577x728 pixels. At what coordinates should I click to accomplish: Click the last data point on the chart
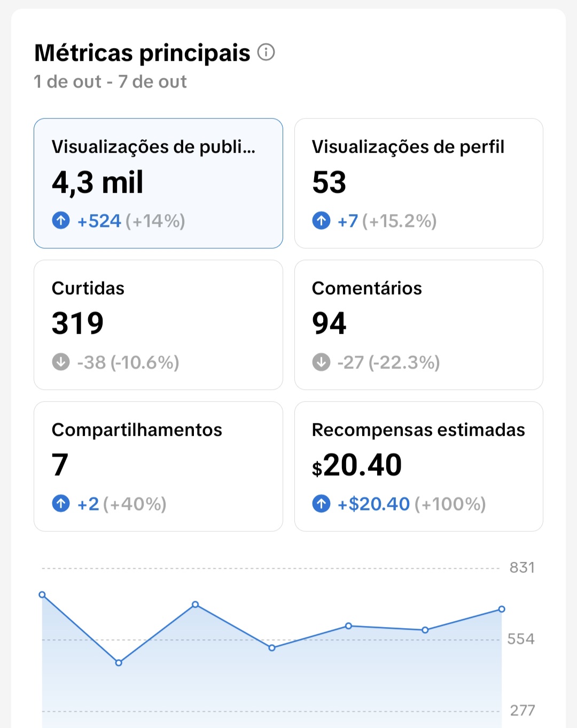tap(502, 609)
